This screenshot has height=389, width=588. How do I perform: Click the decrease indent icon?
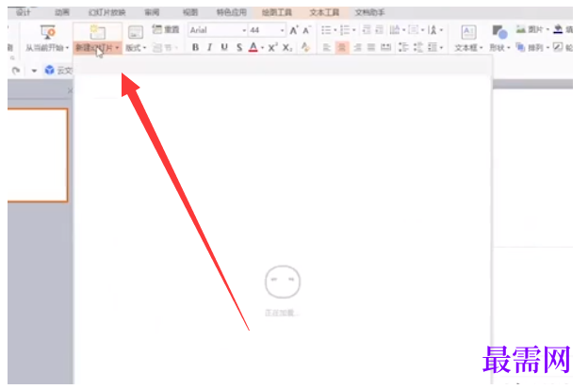coord(367,30)
